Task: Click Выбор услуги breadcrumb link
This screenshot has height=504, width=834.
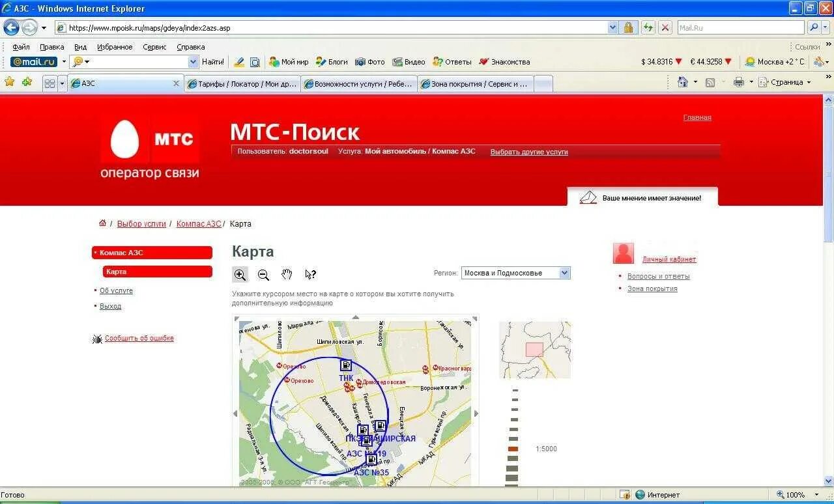Action: click(141, 223)
